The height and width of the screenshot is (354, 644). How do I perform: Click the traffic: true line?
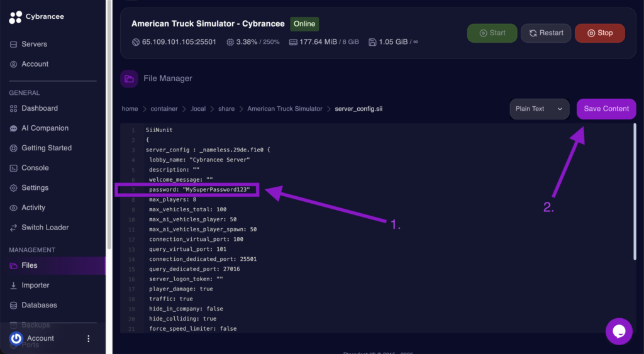coord(171,299)
